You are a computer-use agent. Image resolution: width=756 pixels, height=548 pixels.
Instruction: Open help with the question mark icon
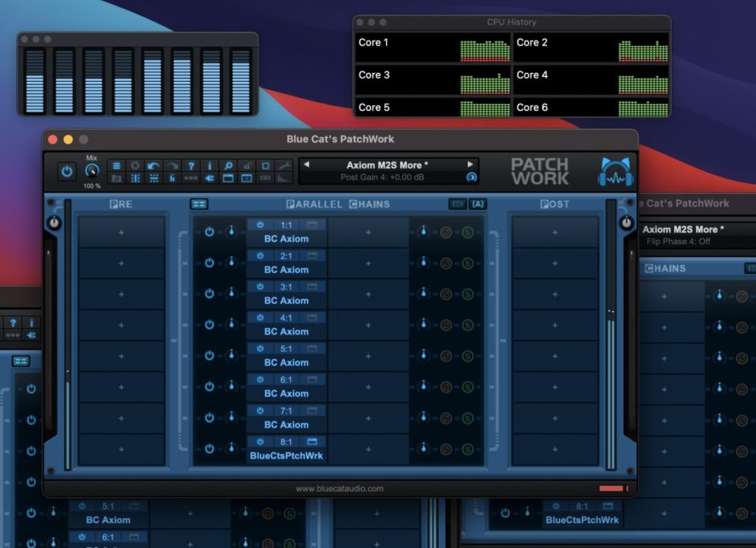[191, 165]
